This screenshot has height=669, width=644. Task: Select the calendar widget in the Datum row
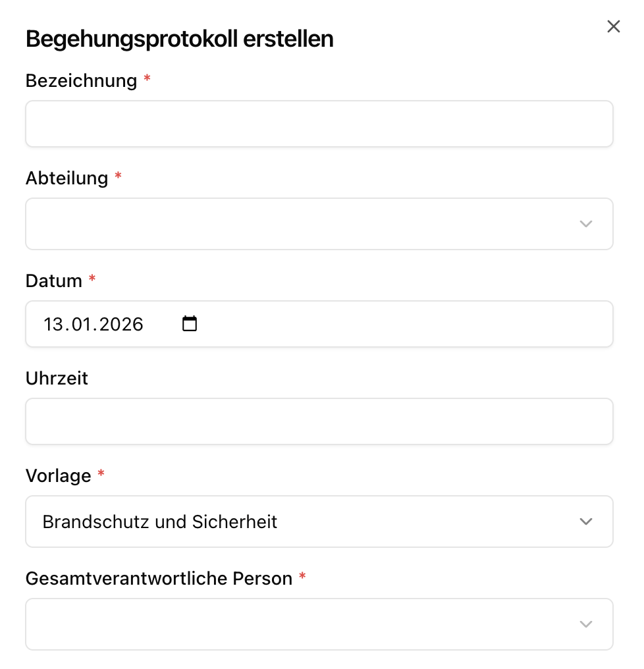(x=190, y=324)
